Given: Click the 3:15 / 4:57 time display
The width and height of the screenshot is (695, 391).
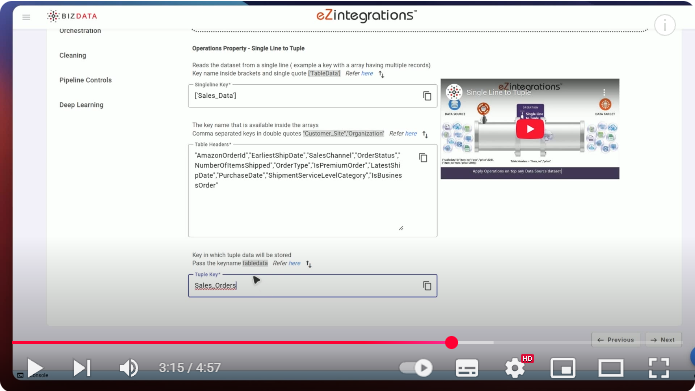Looking at the screenshot, I should pyautogui.click(x=190, y=368).
